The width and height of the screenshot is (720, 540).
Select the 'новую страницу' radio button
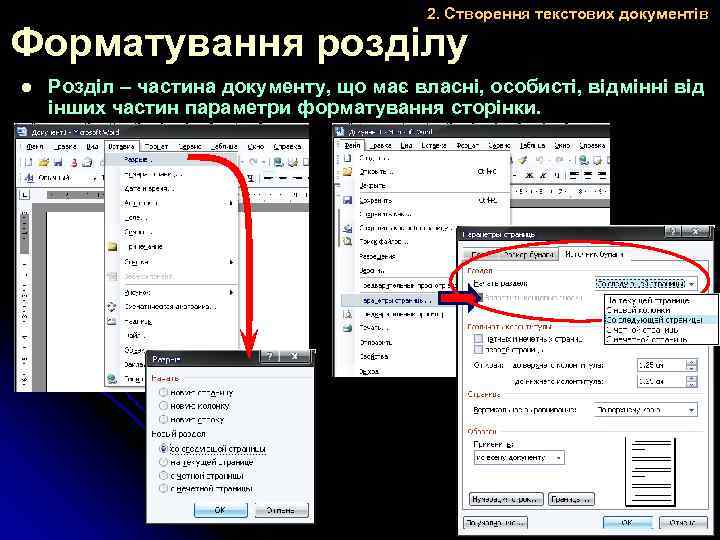pos(163,393)
